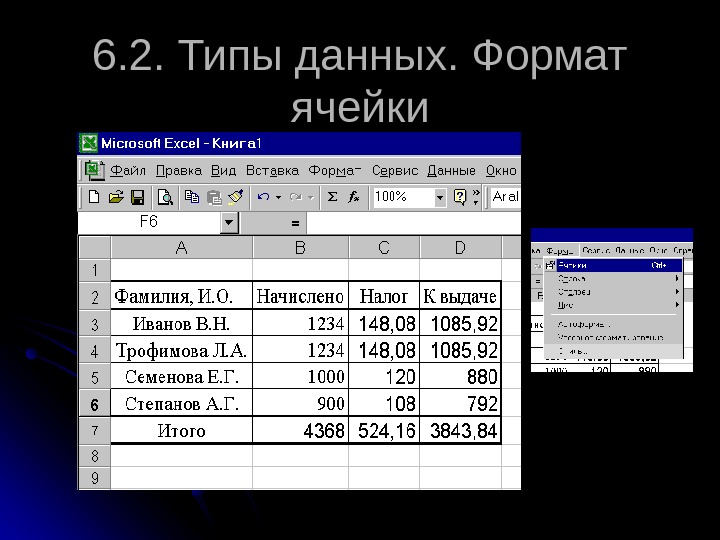Click the Начислено header cell
This screenshot has height=540, width=720.
point(300,296)
